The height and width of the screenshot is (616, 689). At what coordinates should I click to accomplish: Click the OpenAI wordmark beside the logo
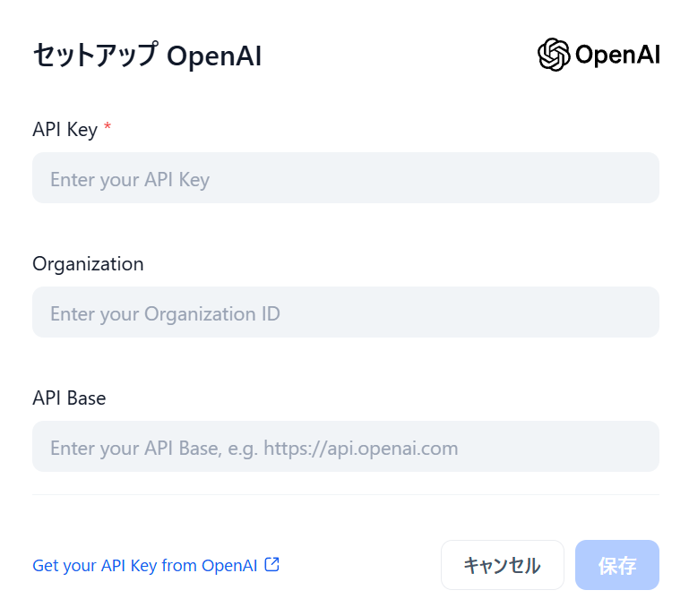pos(617,55)
